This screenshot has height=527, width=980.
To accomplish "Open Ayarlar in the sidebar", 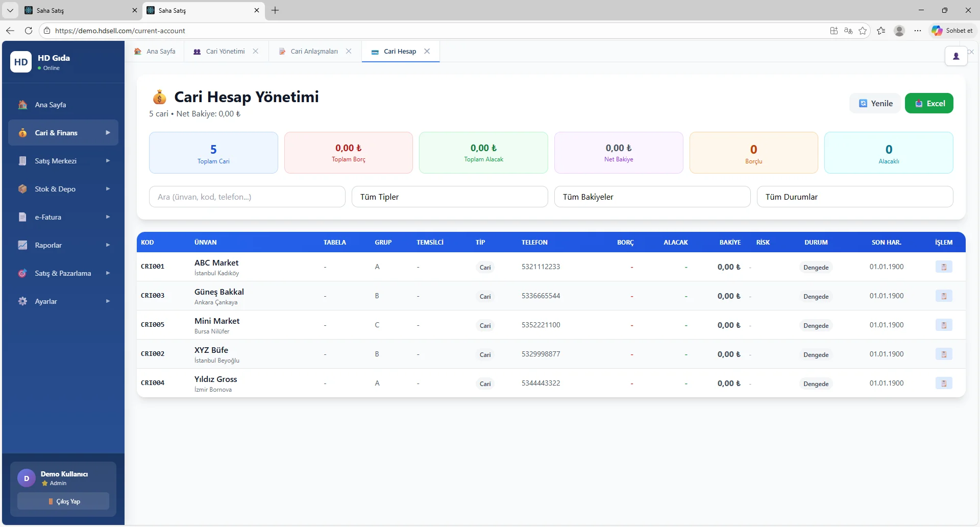I will [x=63, y=301].
